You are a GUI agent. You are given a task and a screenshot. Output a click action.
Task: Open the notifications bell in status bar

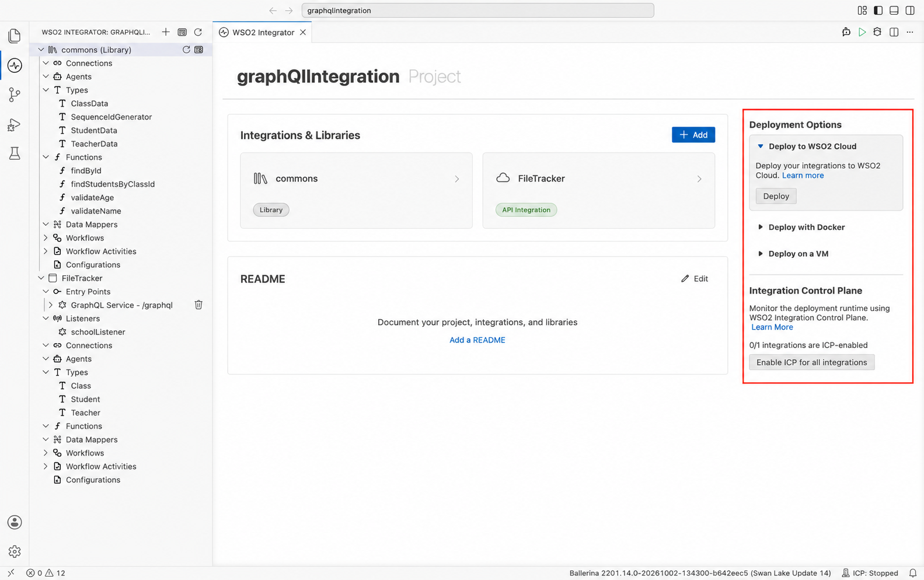point(913,573)
